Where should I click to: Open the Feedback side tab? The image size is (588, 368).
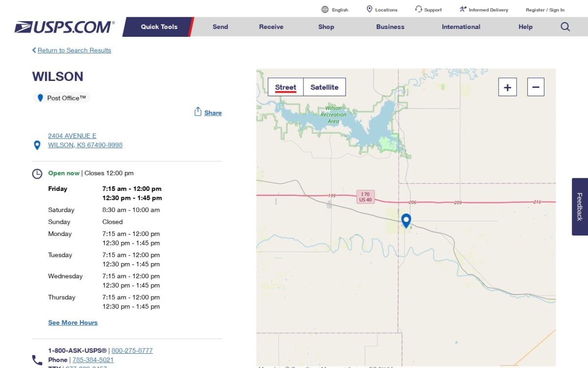[580, 207]
